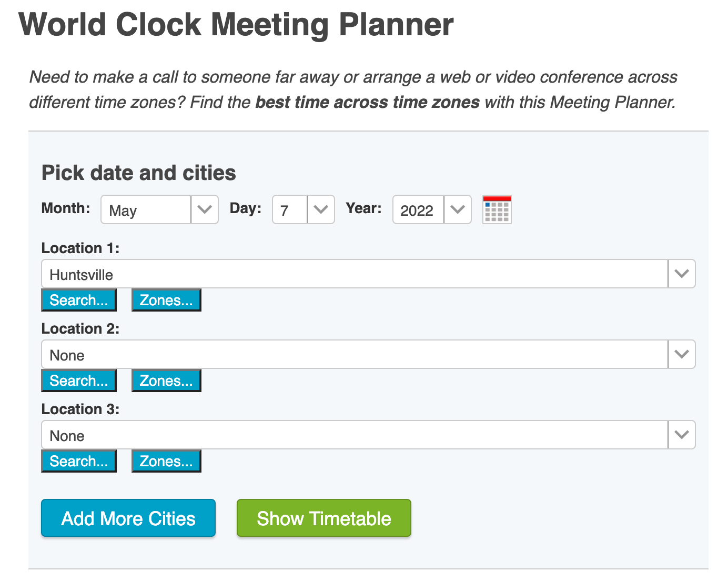Expand the Month dropdown showing May
This screenshot has width=728, height=581.
(159, 209)
